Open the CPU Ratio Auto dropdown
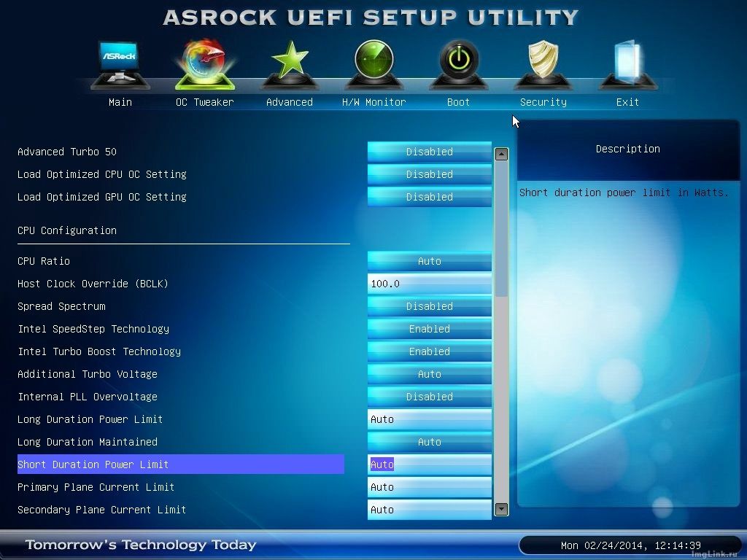 coord(429,261)
